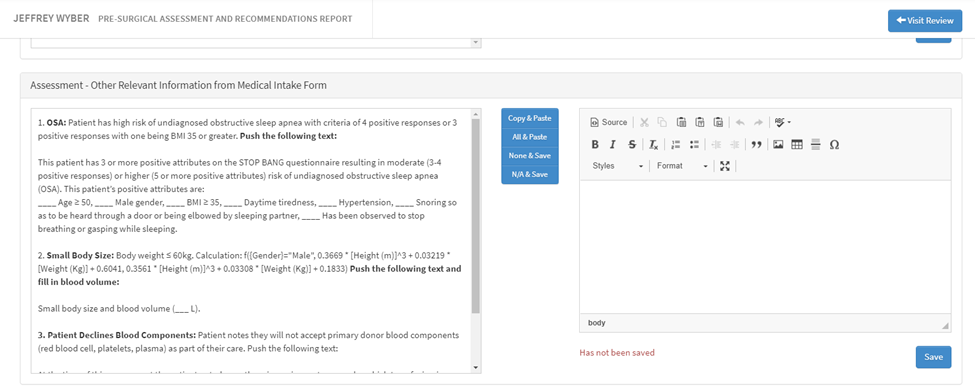Click the N/A & Save button
This screenshot has height=390, width=975.
point(530,175)
